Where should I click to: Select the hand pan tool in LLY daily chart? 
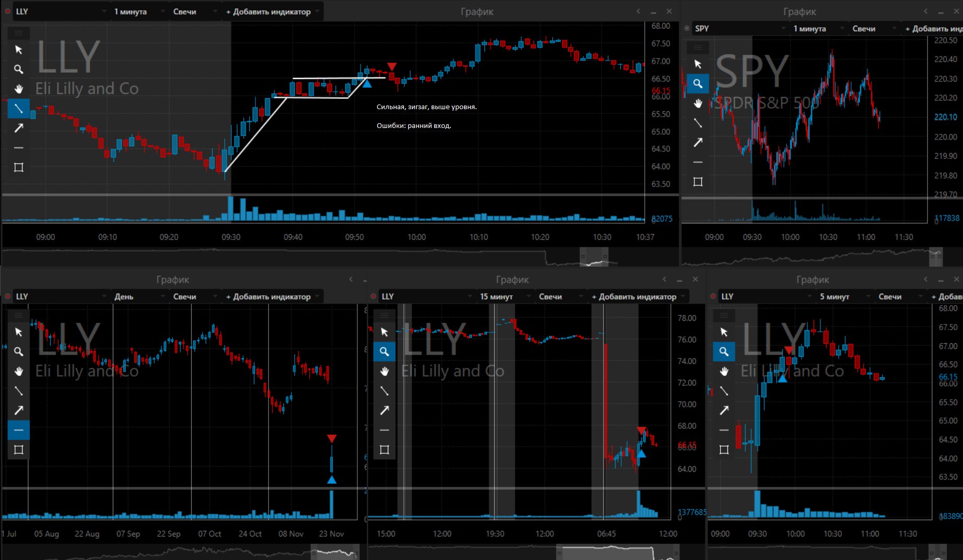[x=18, y=371]
